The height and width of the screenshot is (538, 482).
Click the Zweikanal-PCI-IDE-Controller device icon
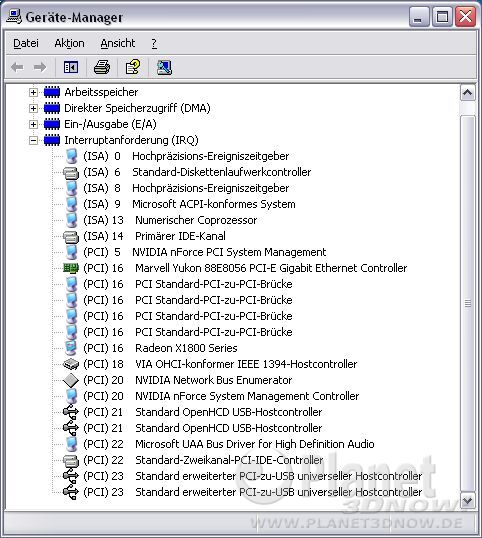[x=71, y=460]
